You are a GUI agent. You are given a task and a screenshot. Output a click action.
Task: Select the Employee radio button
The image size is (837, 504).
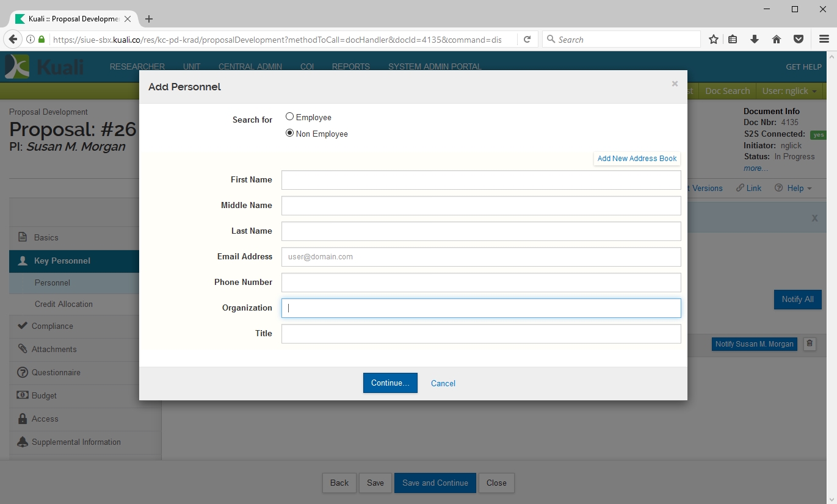[290, 117]
